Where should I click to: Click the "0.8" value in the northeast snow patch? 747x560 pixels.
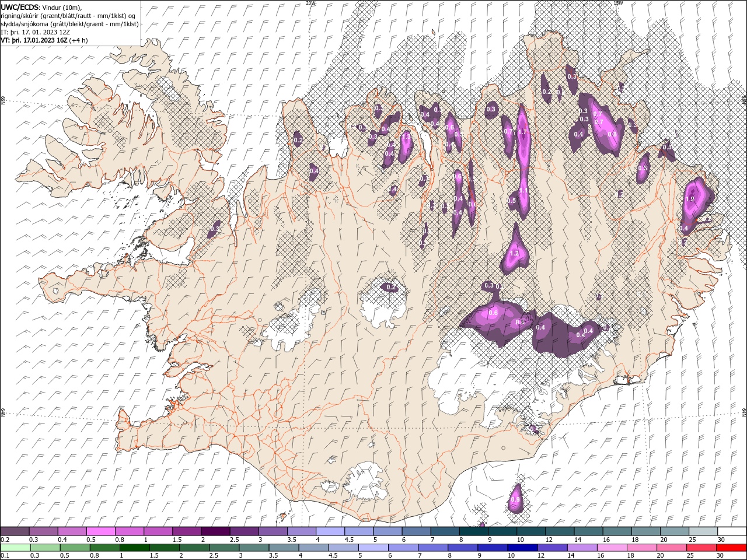612,134
